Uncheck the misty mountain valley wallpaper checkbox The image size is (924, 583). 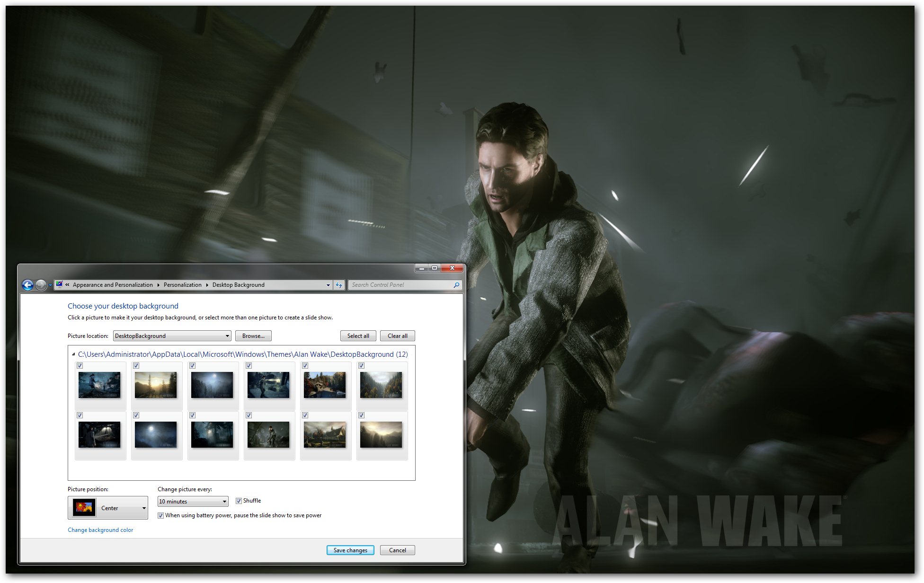pyautogui.click(x=362, y=366)
